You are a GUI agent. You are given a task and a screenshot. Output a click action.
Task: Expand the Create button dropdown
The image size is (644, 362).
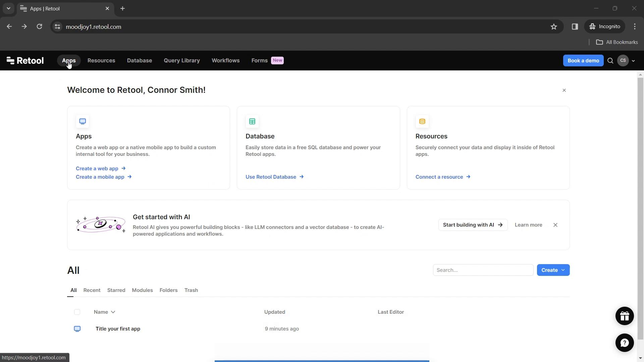coord(563,270)
